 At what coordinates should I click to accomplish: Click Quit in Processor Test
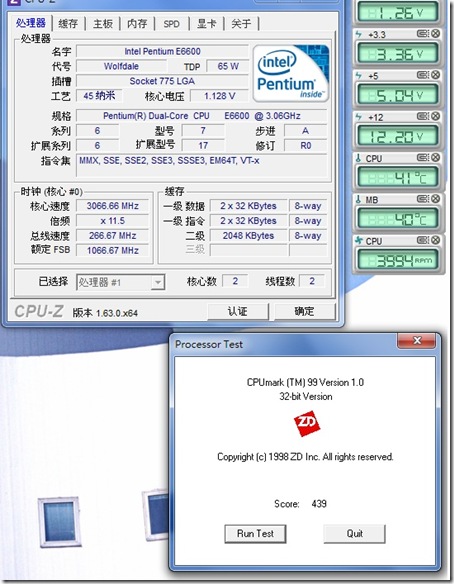point(355,534)
